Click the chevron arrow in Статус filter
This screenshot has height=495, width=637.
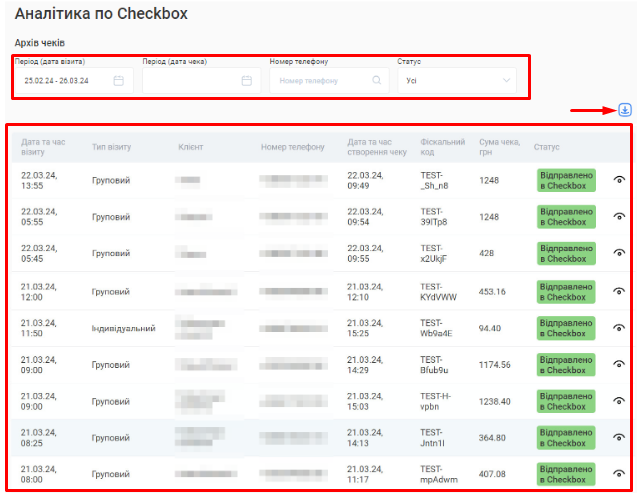pyautogui.click(x=506, y=81)
